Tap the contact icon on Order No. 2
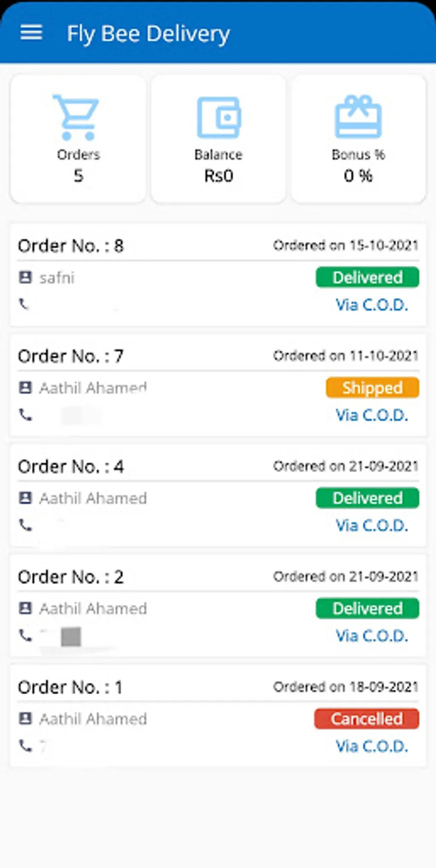The height and width of the screenshot is (868, 436). click(x=25, y=608)
